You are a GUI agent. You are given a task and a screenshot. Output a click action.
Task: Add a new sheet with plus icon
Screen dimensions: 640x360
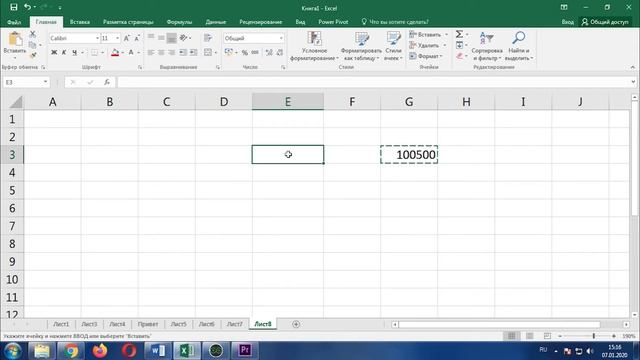(x=296, y=324)
